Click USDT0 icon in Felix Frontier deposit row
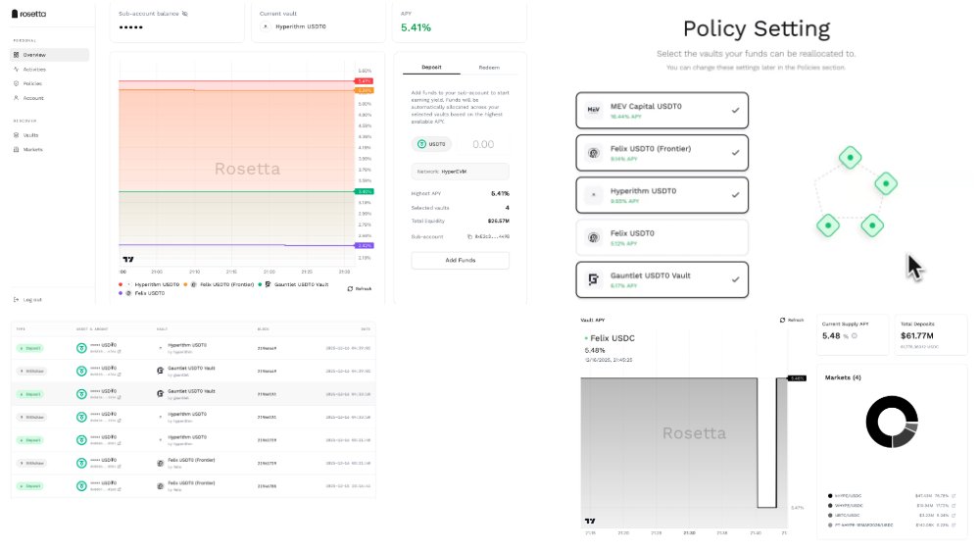 81,486
